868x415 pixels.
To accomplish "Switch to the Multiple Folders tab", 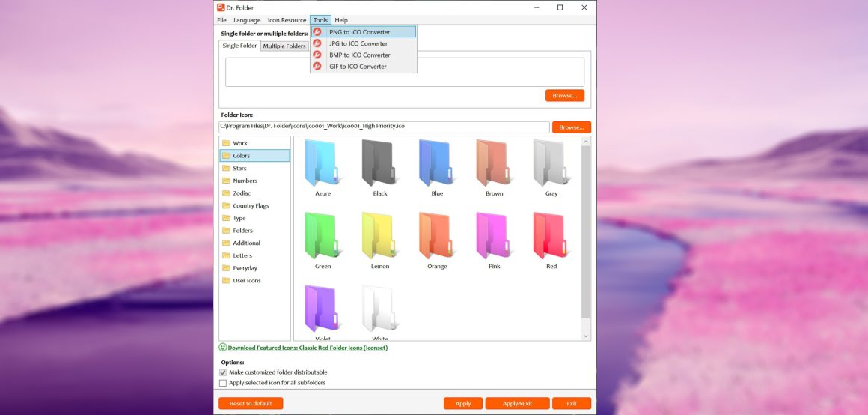I will pos(284,46).
